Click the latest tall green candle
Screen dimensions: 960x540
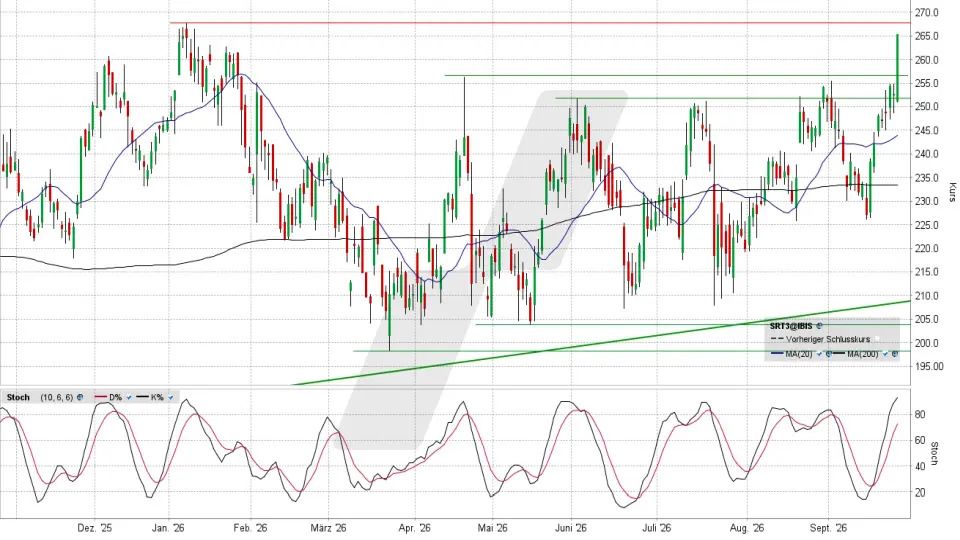898,67
